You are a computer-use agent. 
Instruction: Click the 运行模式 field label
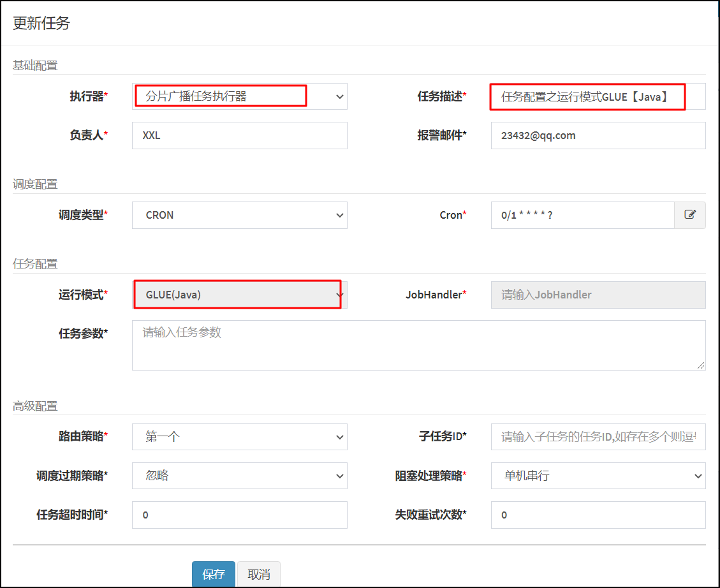(83, 295)
